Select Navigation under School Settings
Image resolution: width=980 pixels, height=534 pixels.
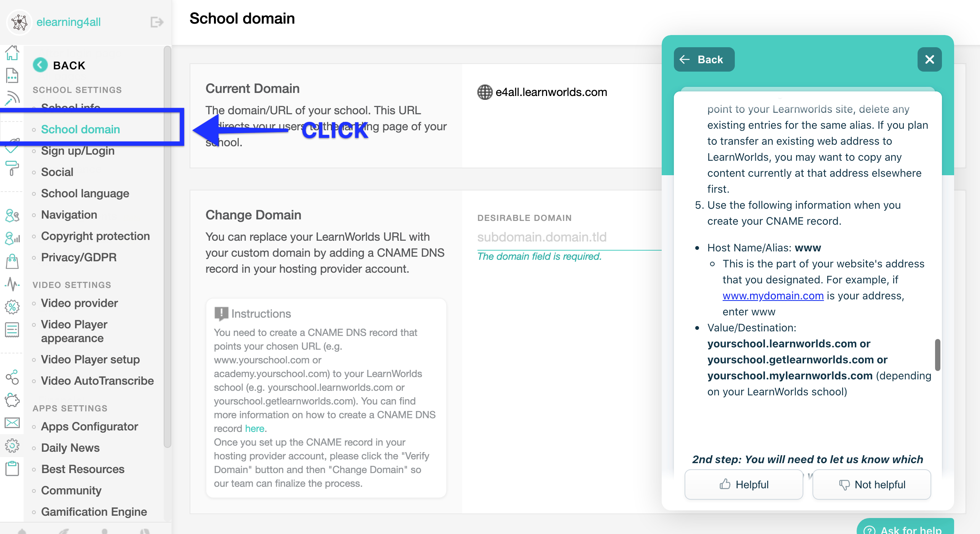69,214
